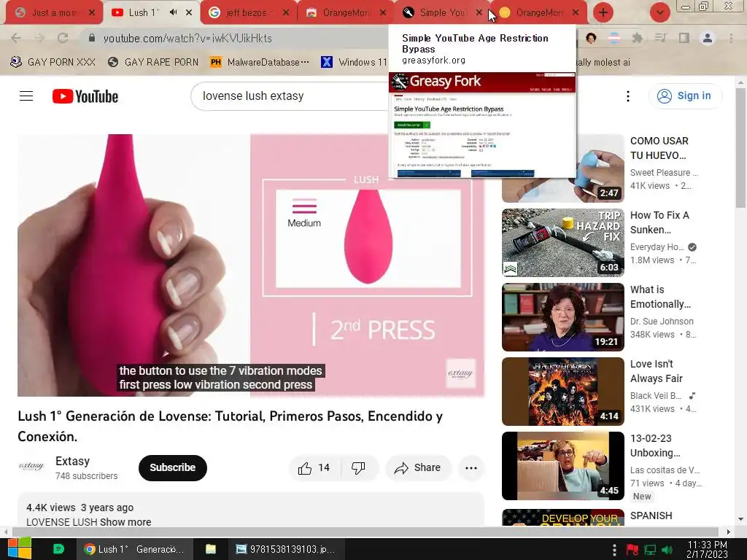
Task: Open Windows Start menu
Action: pyautogui.click(x=19, y=549)
